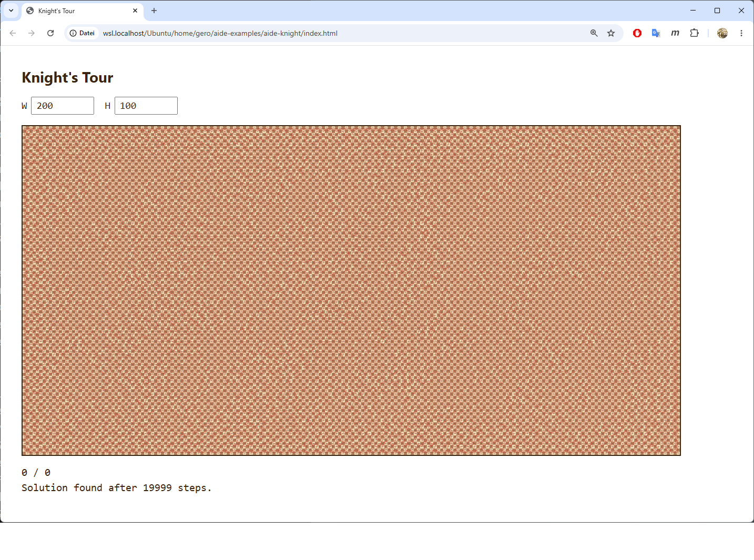Open the Extensions puzzle menu
Image resolution: width=754 pixels, height=560 pixels.
tap(695, 33)
